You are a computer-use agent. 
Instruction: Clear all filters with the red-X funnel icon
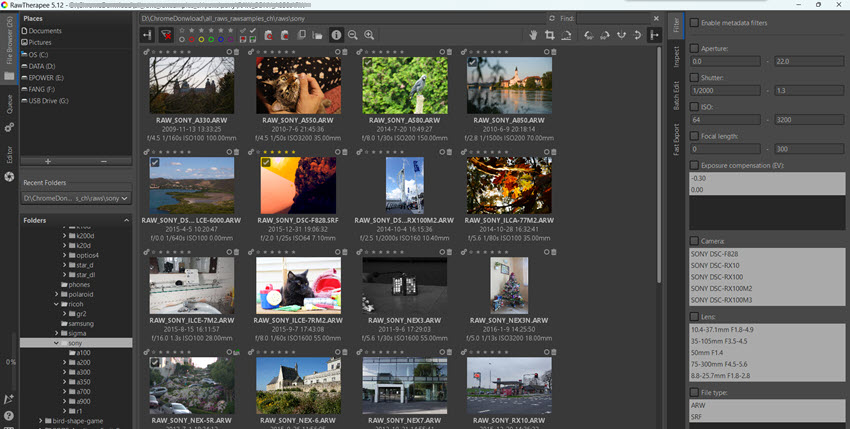pos(166,35)
